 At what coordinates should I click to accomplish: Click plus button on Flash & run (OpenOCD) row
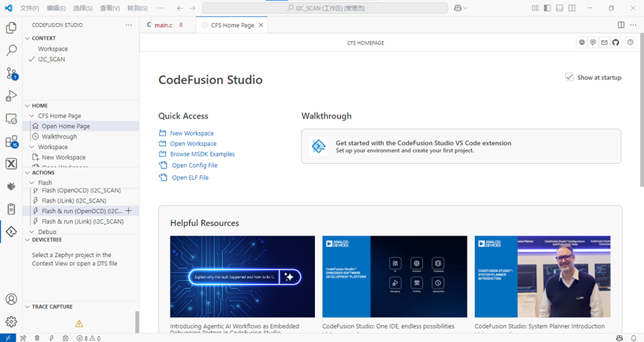click(129, 211)
